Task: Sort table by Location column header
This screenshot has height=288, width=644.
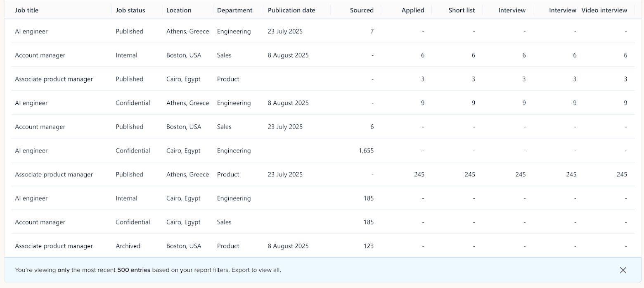Action: coord(179,10)
